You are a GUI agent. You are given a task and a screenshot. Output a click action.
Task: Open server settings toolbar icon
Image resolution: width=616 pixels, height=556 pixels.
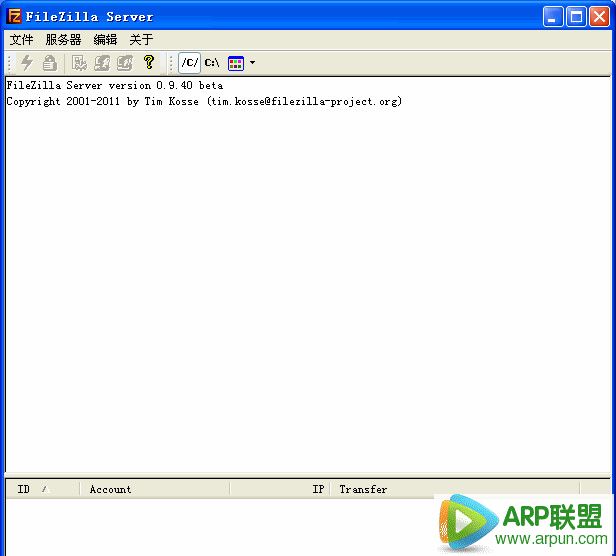[x=79, y=63]
